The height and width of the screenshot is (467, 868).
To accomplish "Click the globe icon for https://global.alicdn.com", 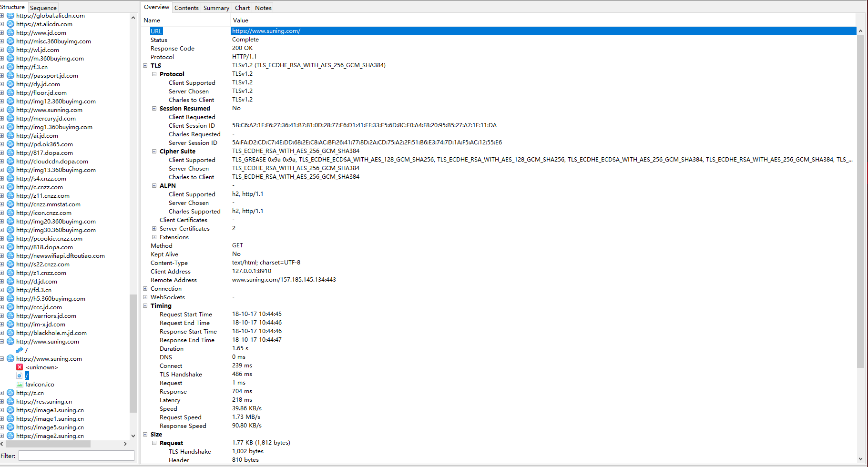I will pyautogui.click(x=10, y=16).
